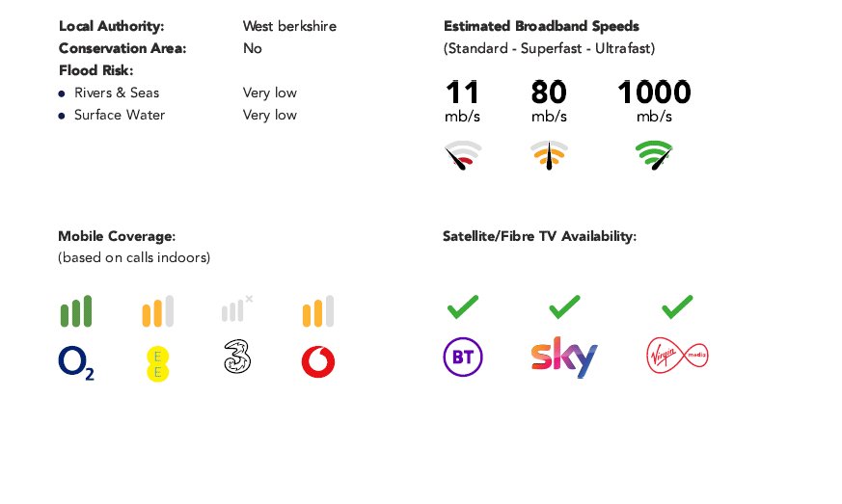Click the green signal bars above O2

(76, 310)
